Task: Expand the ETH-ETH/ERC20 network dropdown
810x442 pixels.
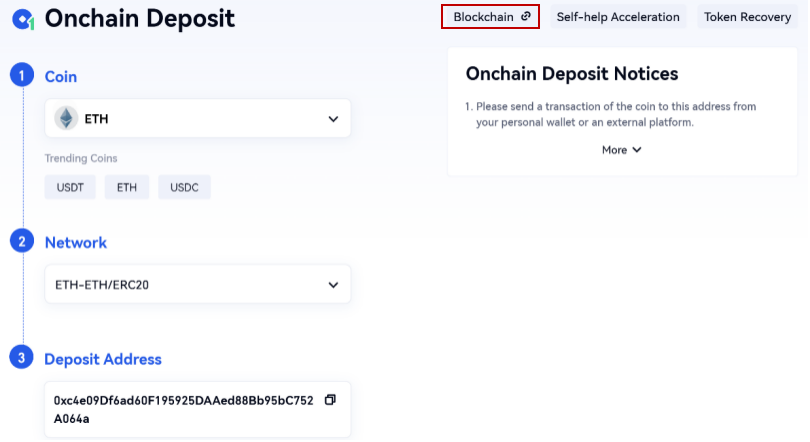Action: click(198, 285)
